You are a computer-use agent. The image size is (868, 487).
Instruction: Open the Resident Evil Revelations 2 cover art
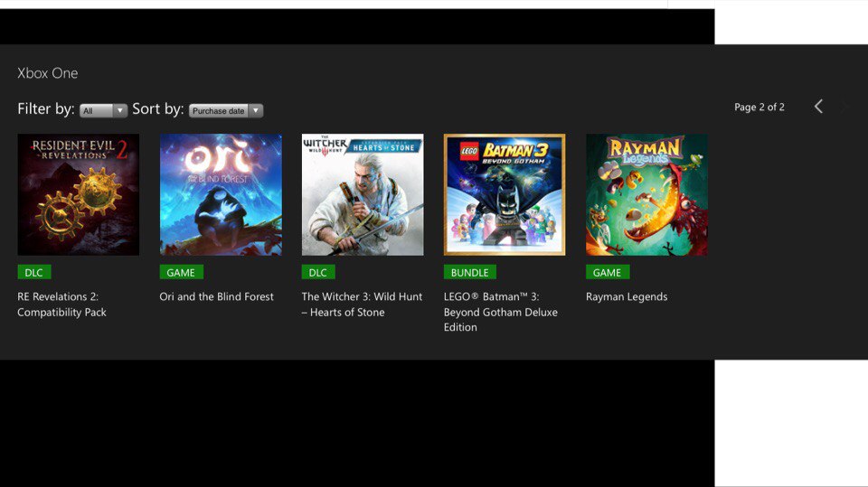pyautogui.click(x=79, y=194)
